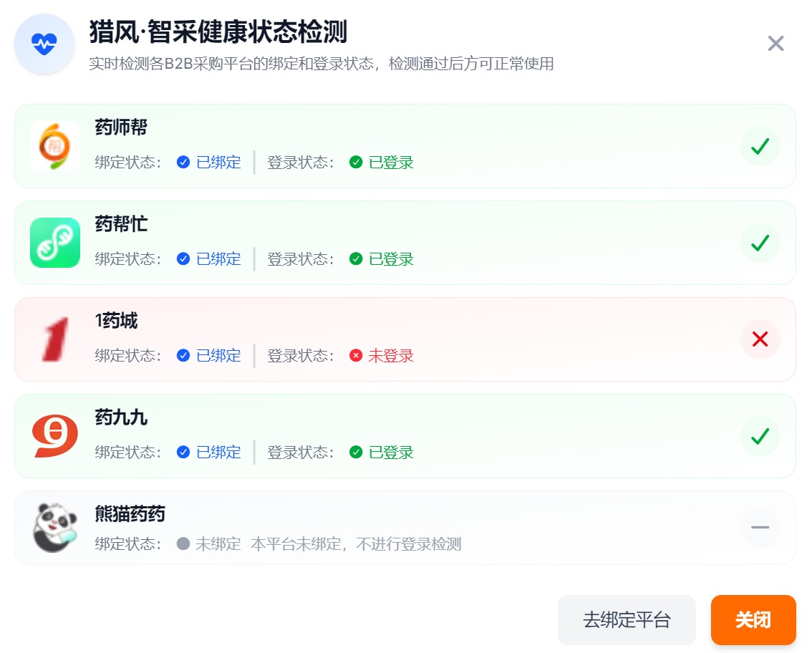Click the 熊猫药药 panda icon
The height and width of the screenshot is (653, 812).
(x=55, y=528)
